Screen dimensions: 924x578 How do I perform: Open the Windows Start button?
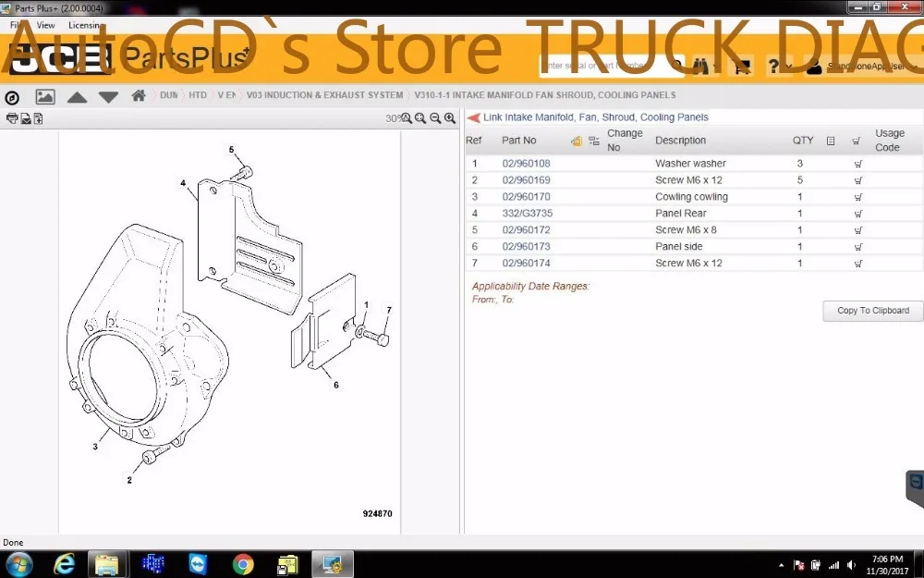click(19, 564)
